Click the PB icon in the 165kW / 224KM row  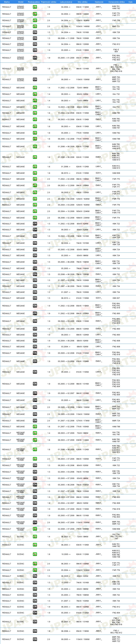35,211
